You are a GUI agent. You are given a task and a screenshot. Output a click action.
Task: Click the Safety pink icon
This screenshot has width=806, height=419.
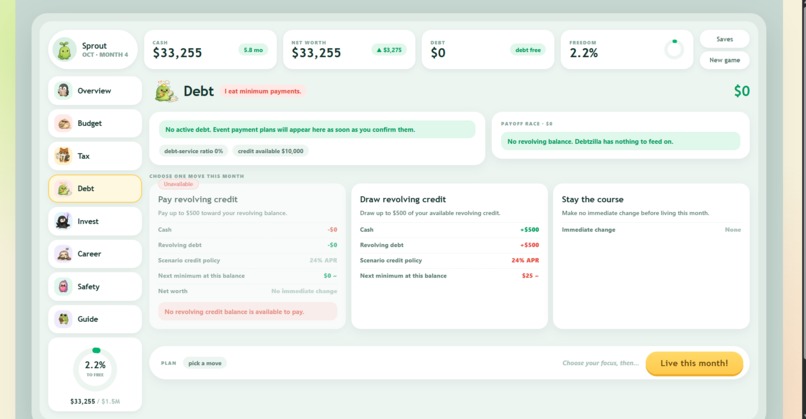pos(63,286)
